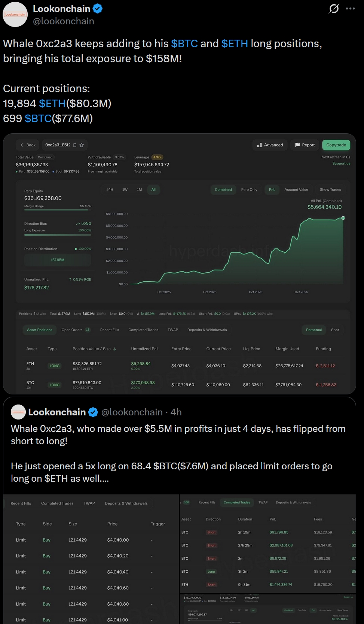Open the Open Orders tab
This screenshot has height=624, width=364.
click(x=76, y=330)
